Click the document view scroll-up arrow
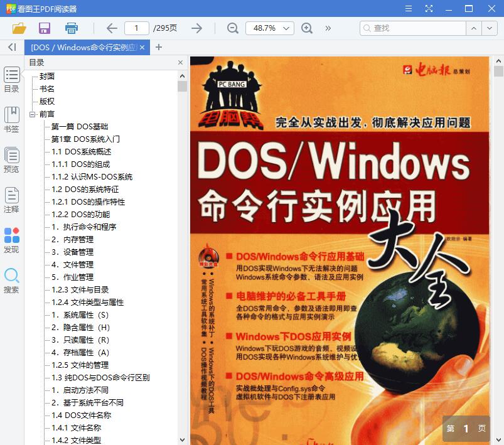 click(x=498, y=61)
